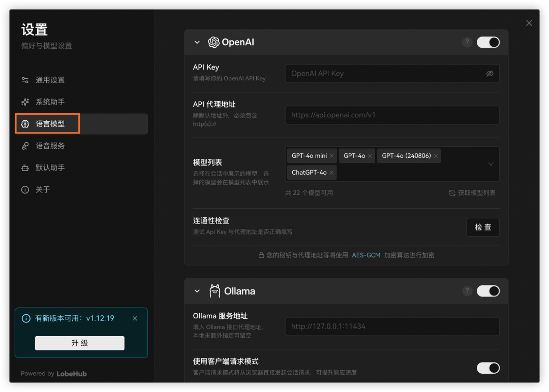Remove ChatGPT-4o model tag
This screenshot has width=549, height=392.
coord(331,173)
